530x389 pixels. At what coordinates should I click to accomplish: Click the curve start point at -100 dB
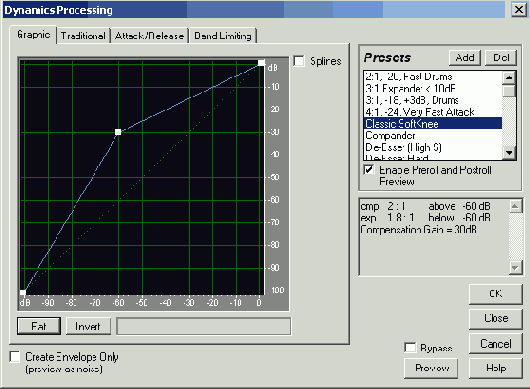tap(23, 292)
